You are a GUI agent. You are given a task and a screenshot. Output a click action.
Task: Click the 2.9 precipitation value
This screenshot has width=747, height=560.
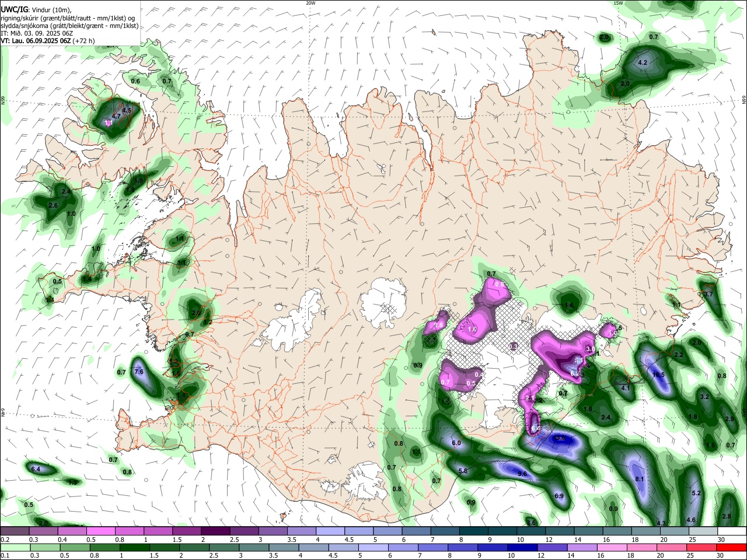729,419
